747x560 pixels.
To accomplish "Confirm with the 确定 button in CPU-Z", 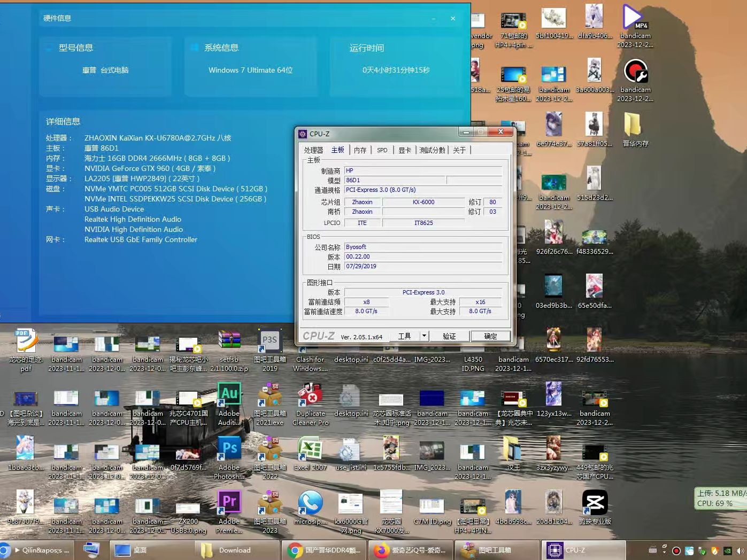I will click(x=490, y=336).
